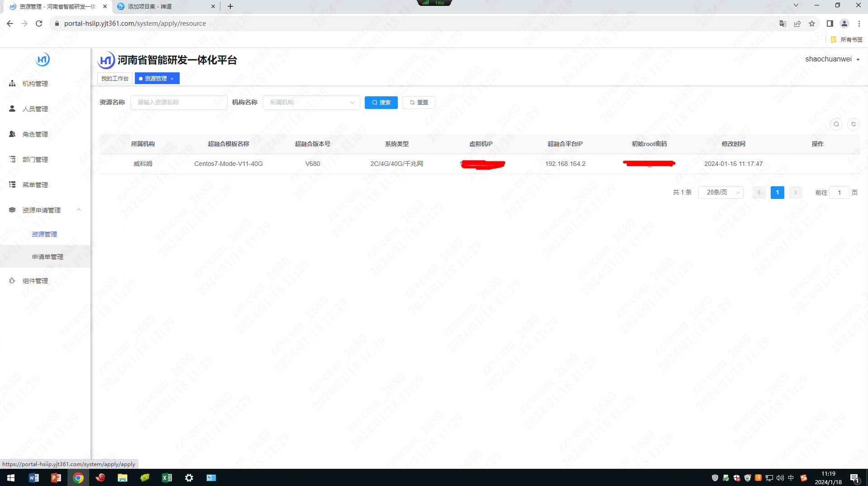Click the 角色管理 role icon
This screenshot has height=486, width=868.
pos(12,134)
